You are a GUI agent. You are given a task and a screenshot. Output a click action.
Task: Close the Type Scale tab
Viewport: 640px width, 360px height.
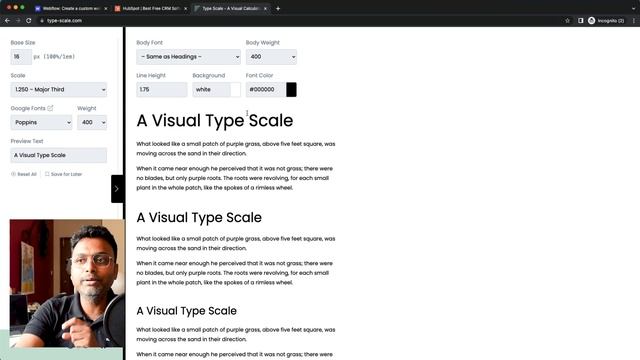265,9
